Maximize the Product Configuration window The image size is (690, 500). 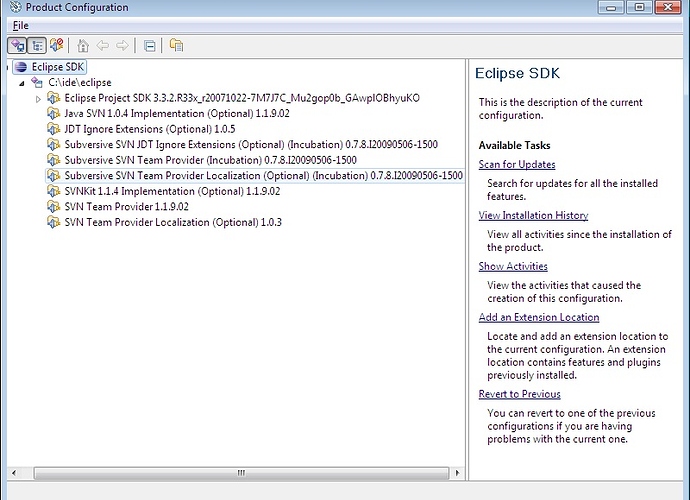pos(639,7)
